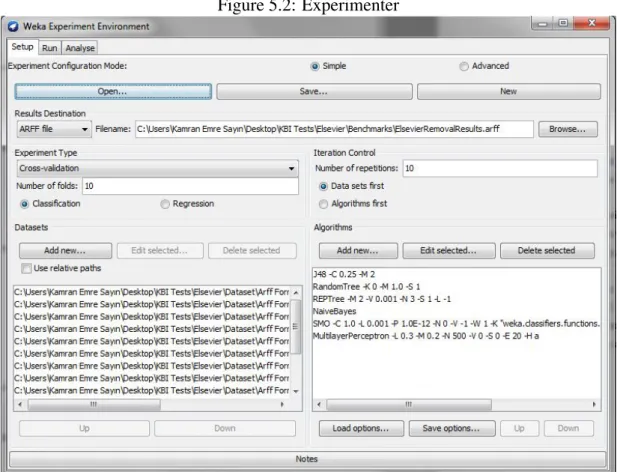The height and width of the screenshot is (472, 617).
Task: Open the Notes panel button
Action: click(x=307, y=459)
